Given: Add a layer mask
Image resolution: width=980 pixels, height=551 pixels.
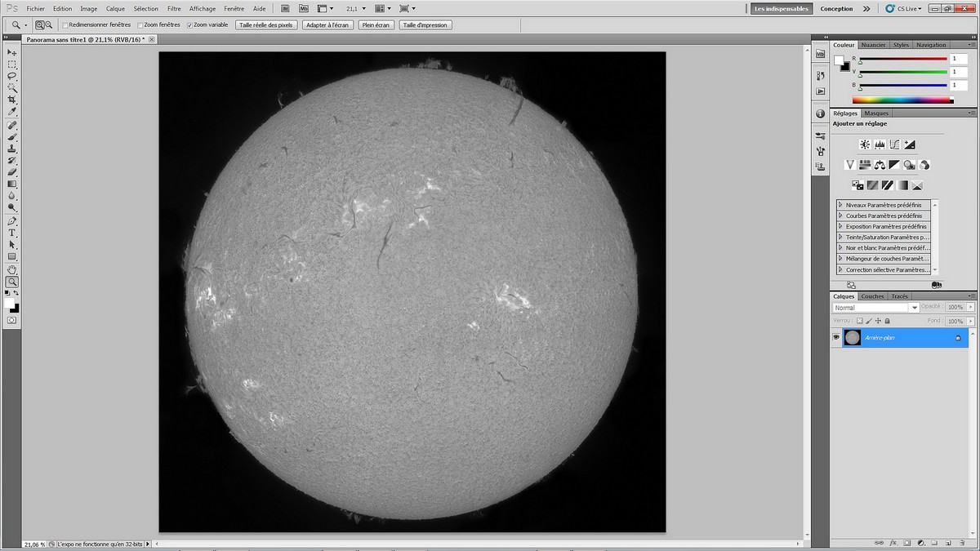Looking at the screenshot, I should tap(907, 542).
